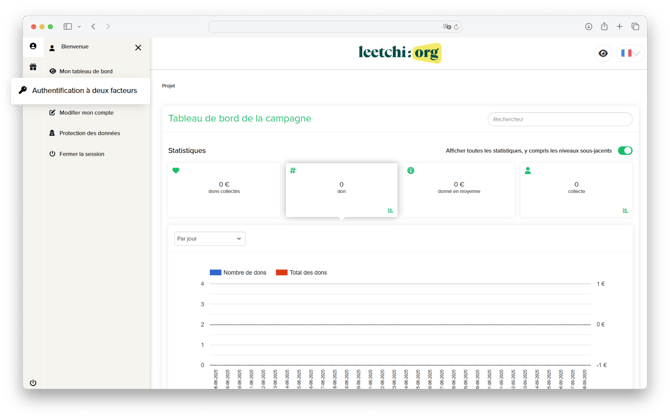Image resolution: width=670 pixels, height=420 pixels.
Task: Select the donné en moyenne card
Action: pyautogui.click(x=459, y=190)
